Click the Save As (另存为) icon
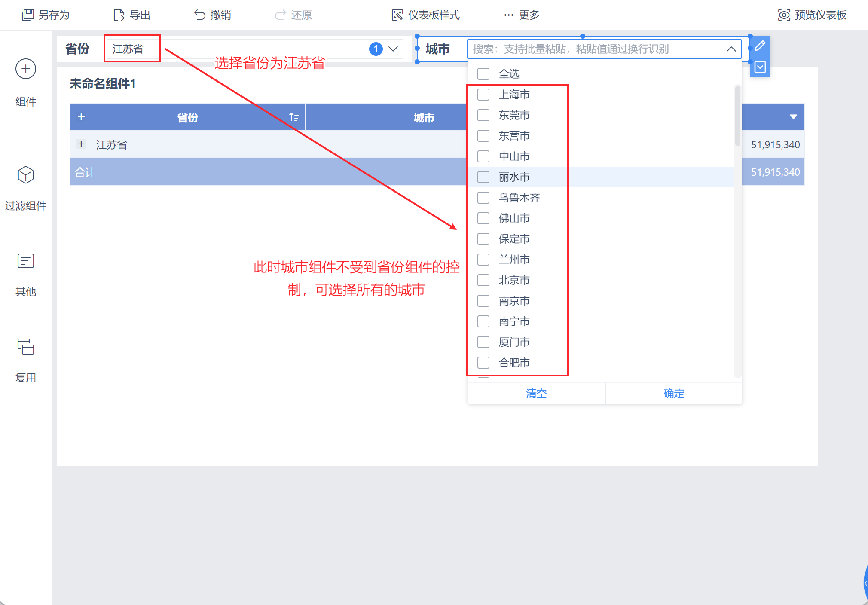 pos(28,15)
